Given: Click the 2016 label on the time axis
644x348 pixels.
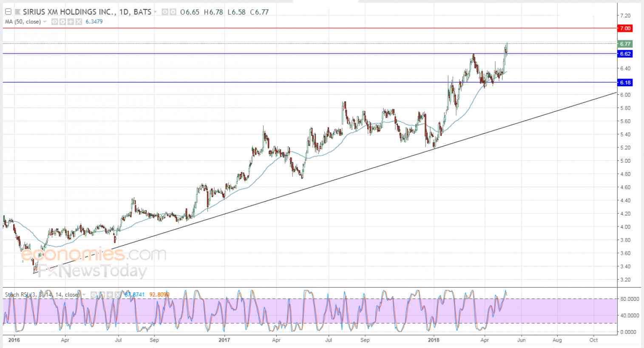Looking at the screenshot, I should point(14,340).
